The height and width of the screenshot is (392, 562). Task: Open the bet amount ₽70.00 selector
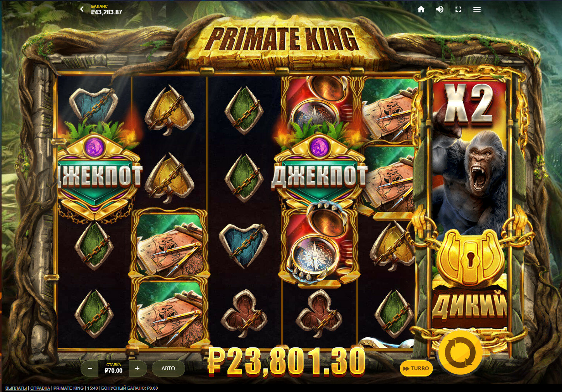[113, 368]
